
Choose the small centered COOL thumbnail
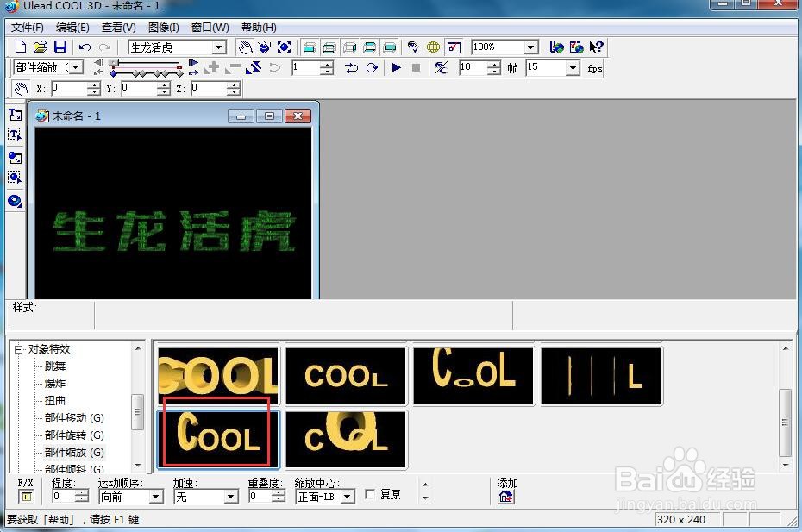click(346, 376)
